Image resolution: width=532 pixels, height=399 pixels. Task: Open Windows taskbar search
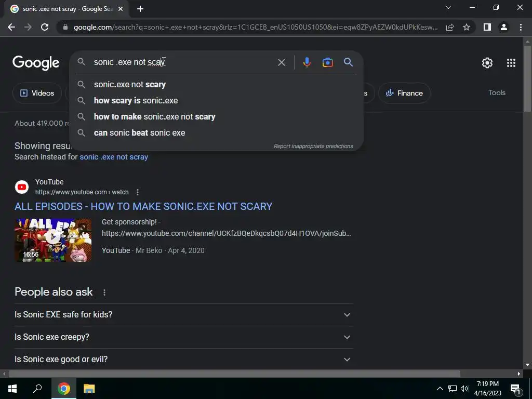[x=37, y=389]
